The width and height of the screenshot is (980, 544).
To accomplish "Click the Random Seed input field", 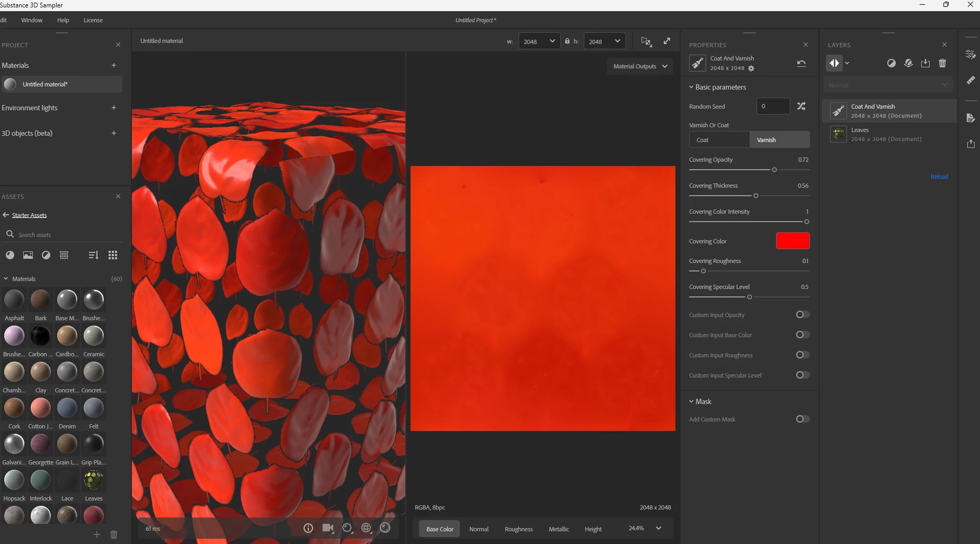I will tap(773, 106).
